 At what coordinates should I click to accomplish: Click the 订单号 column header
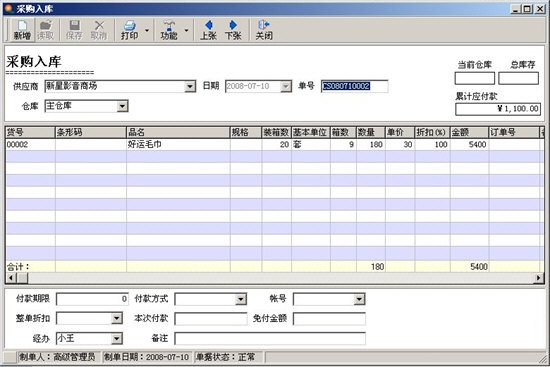click(x=514, y=132)
